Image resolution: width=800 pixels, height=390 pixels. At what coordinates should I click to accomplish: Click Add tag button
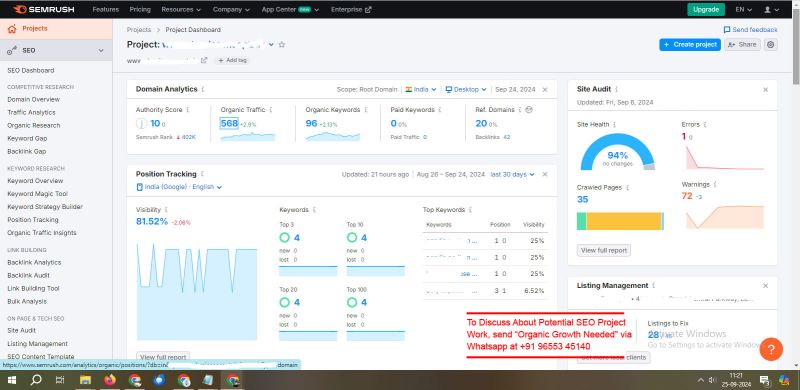(232, 60)
